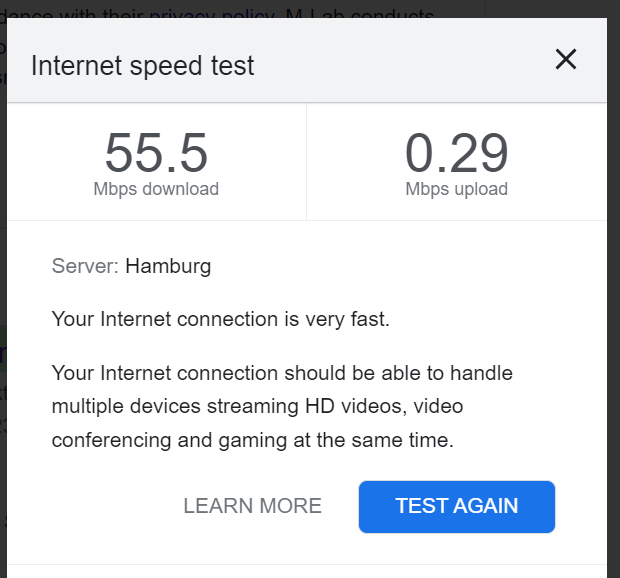The height and width of the screenshot is (578, 620).
Task: Open the LEARN MORE link
Action: (x=252, y=506)
